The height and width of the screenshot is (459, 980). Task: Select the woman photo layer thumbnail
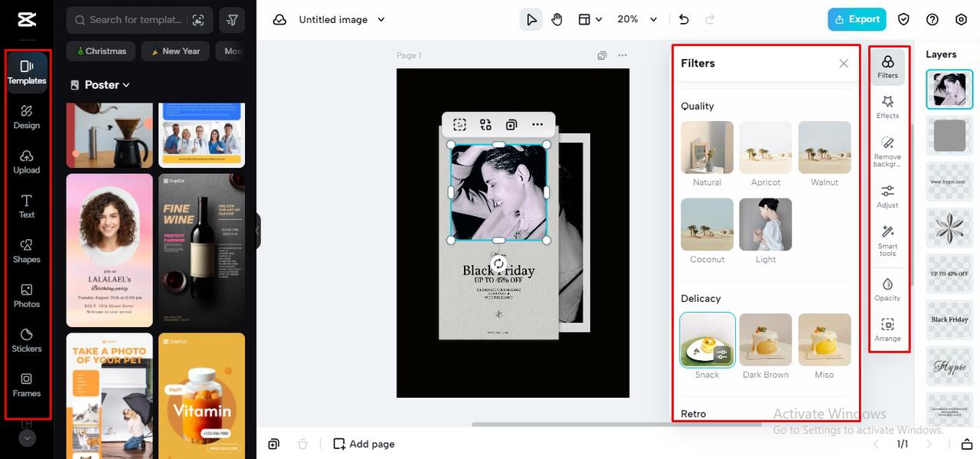[949, 90]
